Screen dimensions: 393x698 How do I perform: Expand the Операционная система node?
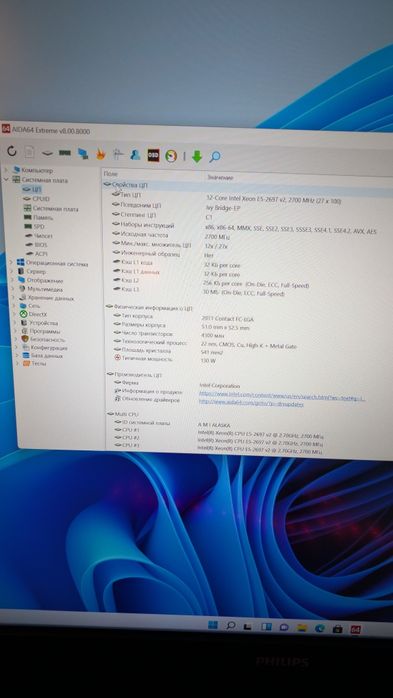pos(11,263)
